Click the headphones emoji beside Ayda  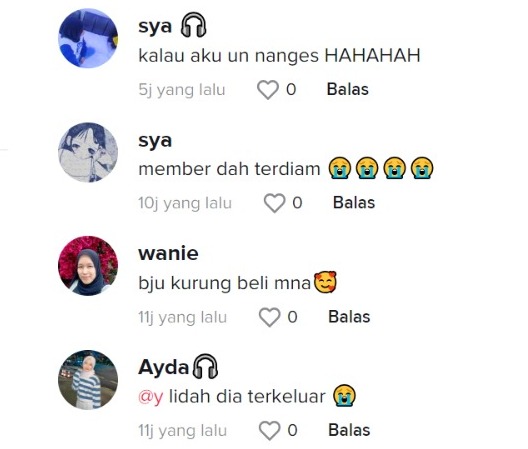(205, 366)
